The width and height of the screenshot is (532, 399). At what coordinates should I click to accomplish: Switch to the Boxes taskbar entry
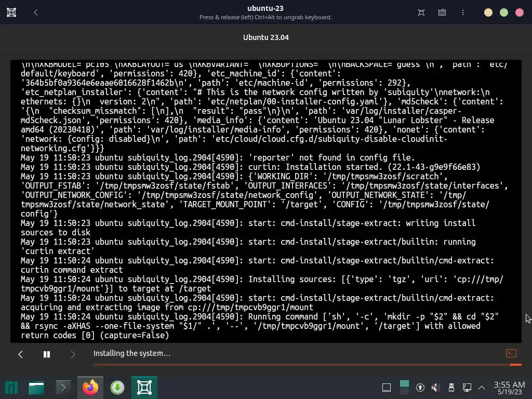click(x=144, y=388)
